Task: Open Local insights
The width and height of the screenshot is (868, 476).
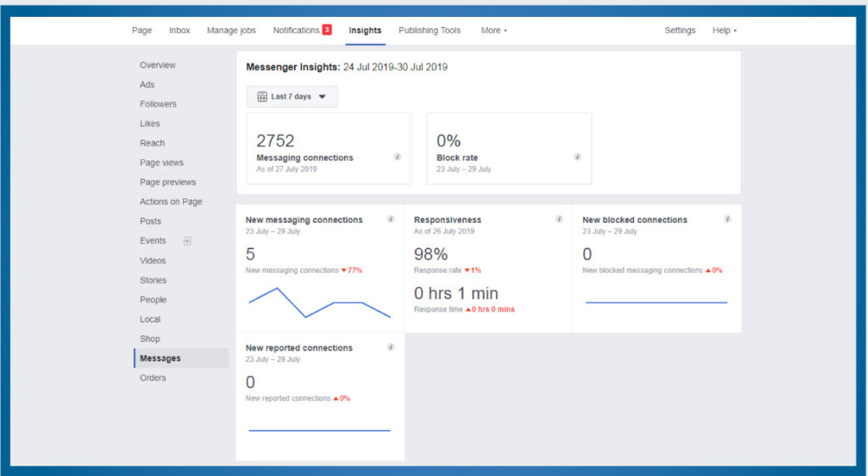Action: point(150,319)
